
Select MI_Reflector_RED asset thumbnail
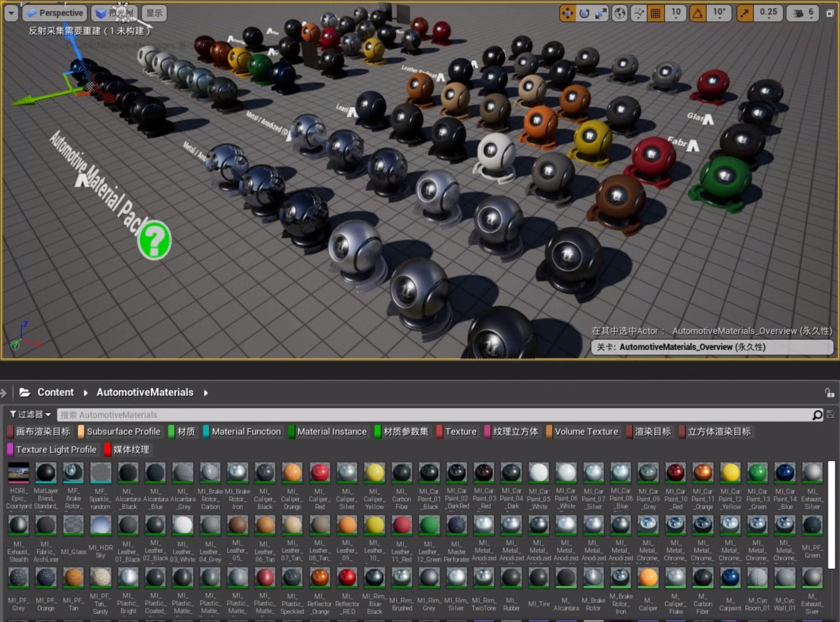point(347,578)
